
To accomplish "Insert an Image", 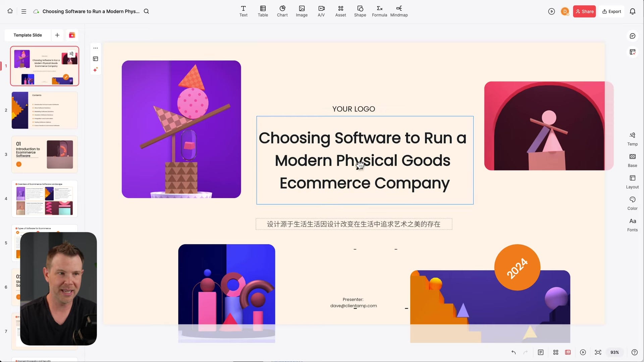I will click(302, 11).
